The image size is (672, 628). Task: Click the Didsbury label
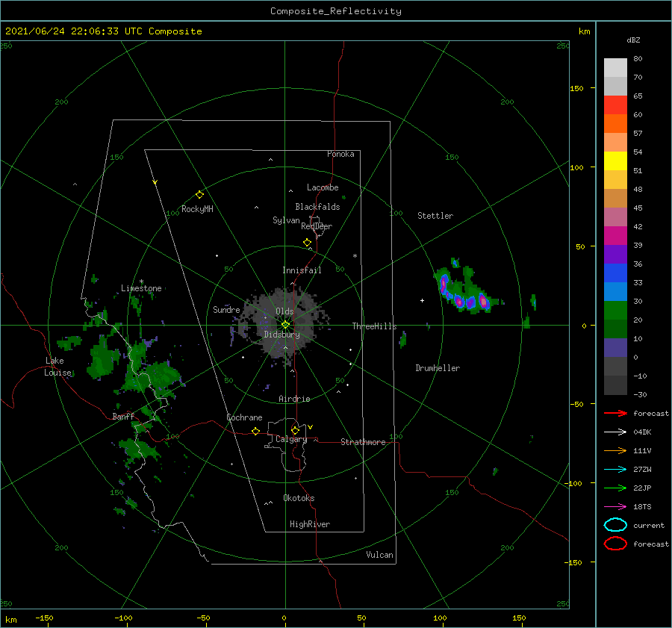tap(282, 335)
